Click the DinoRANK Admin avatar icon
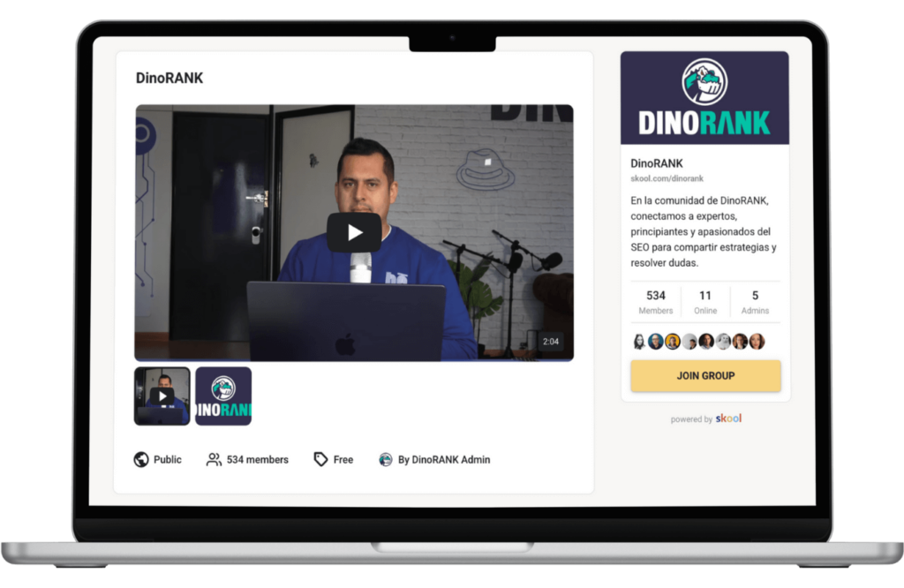 point(385,459)
